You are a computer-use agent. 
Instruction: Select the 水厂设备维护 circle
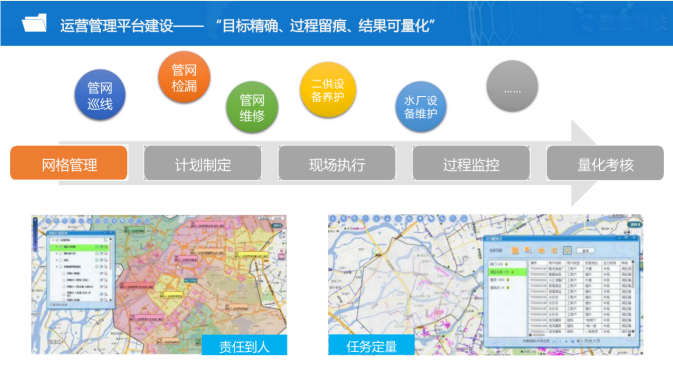tap(421, 106)
